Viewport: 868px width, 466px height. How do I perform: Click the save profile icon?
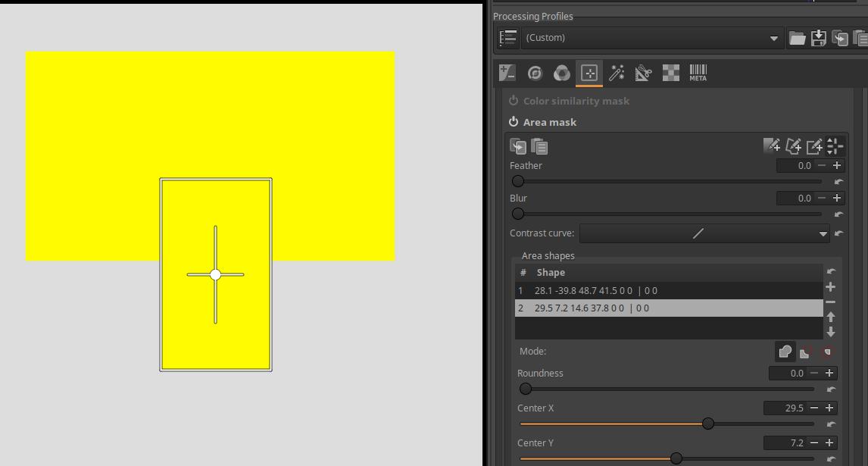tap(818, 38)
